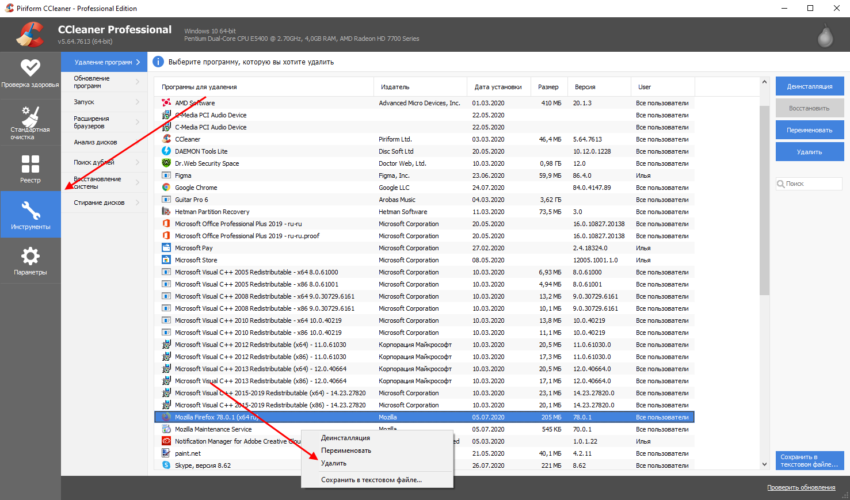Click the Figma program icon
Viewport: 850px width, 500px height.
[166, 175]
